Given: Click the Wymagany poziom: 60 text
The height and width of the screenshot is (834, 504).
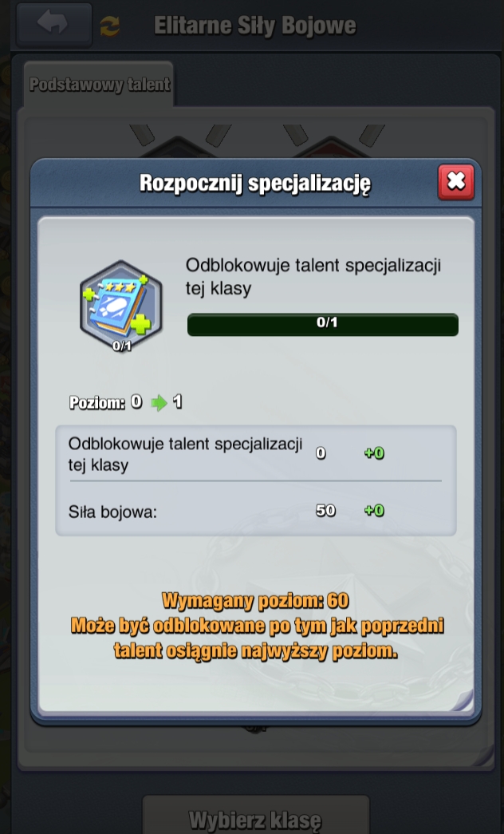Looking at the screenshot, I should 255,601.
